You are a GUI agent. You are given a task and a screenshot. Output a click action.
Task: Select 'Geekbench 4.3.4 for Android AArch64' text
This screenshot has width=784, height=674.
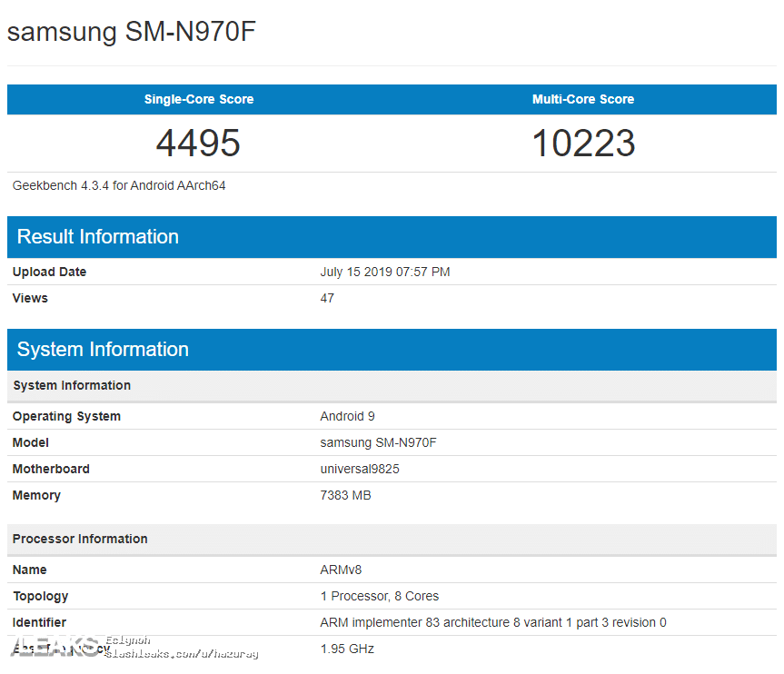point(119,185)
